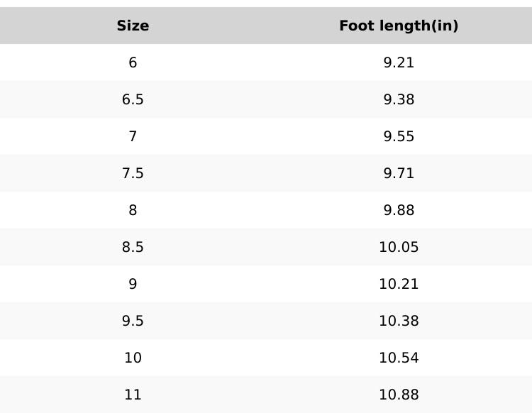Click the 9.38 foot length value
This screenshot has width=532, height=413.
[x=399, y=99]
